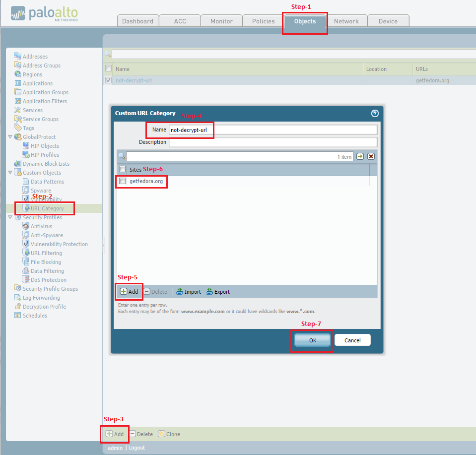Click Export in the dialog
This screenshot has height=455, width=476.
[x=218, y=292]
